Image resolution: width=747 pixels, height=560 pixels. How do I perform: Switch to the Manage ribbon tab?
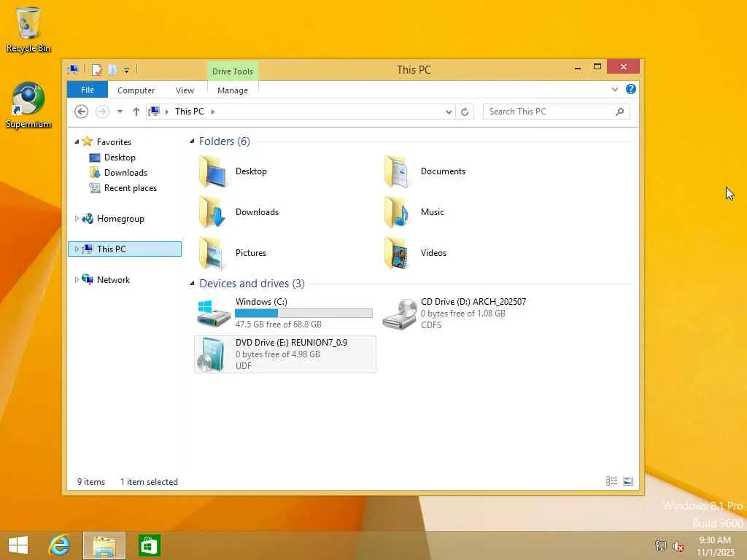[233, 90]
